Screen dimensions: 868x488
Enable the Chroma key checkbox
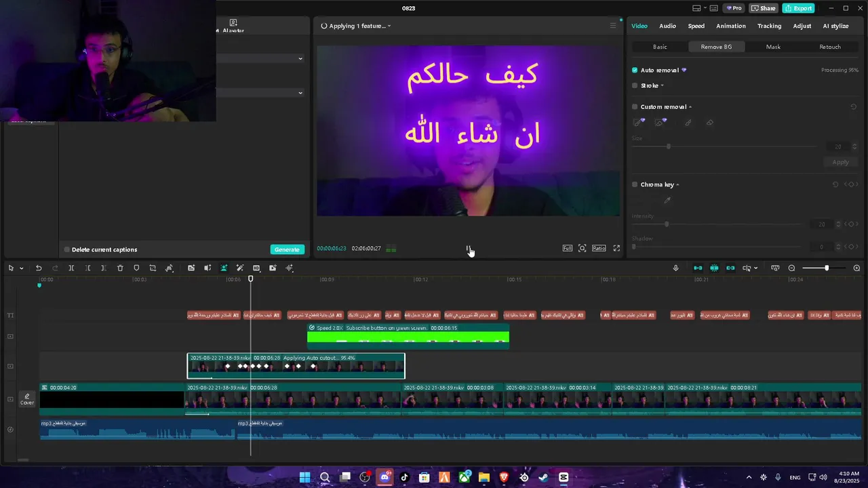coord(635,184)
